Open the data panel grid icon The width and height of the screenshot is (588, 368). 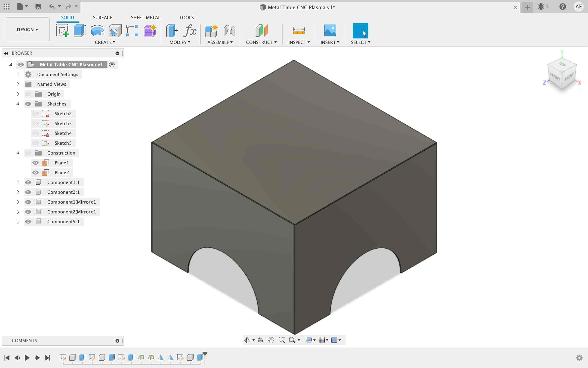pos(7,7)
